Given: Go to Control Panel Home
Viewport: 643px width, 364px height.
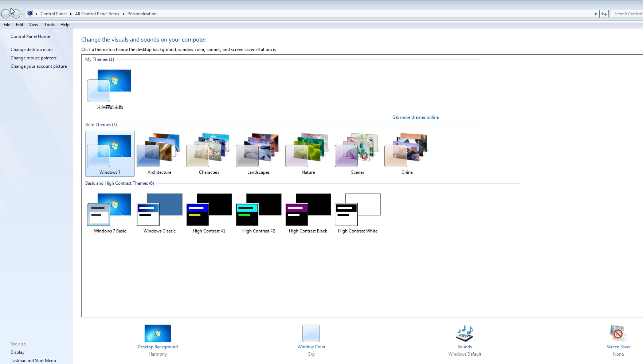Looking at the screenshot, I should coord(30,36).
